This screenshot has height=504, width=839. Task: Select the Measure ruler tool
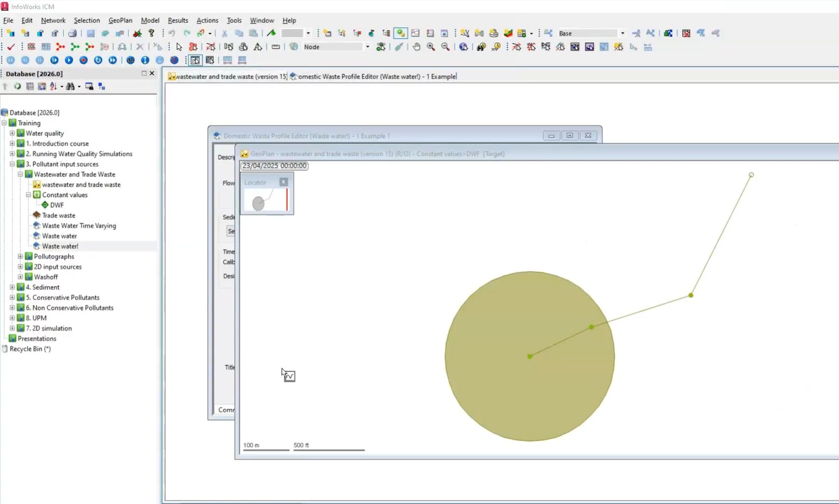point(275,47)
